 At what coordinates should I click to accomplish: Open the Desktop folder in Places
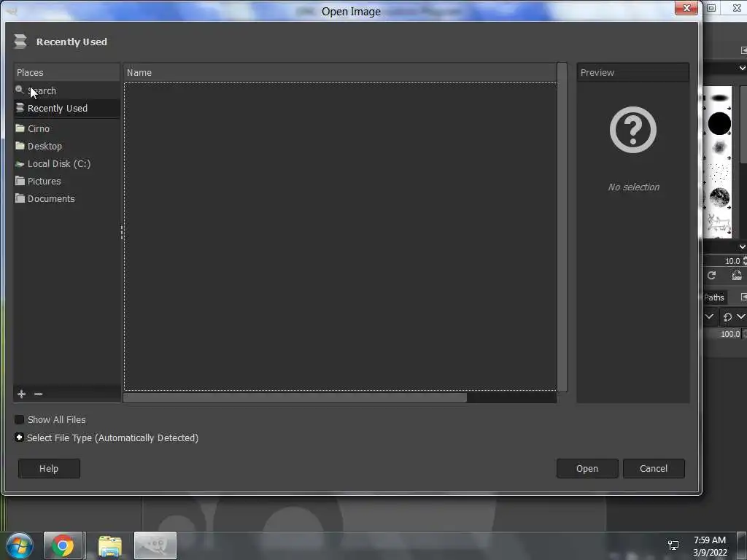coord(66,146)
